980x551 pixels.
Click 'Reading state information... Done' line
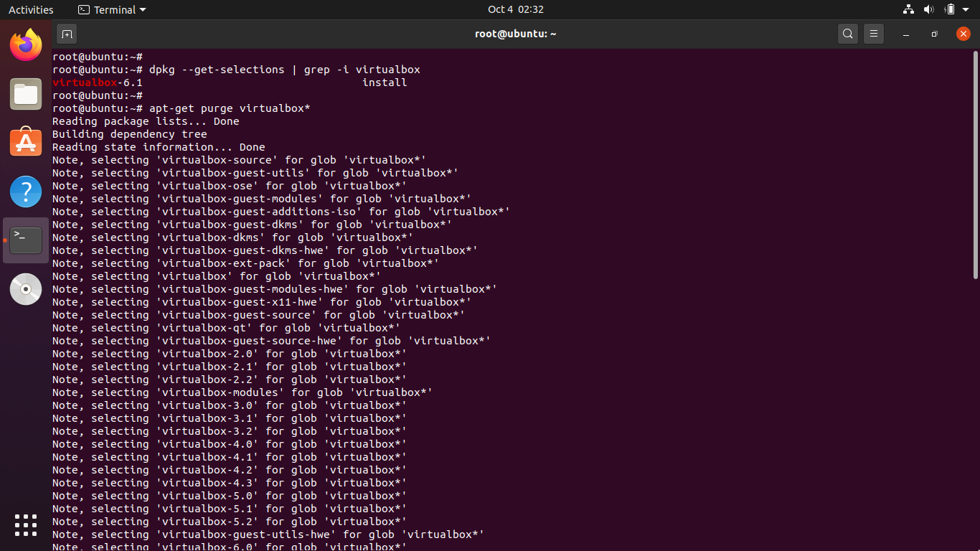[x=159, y=147]
